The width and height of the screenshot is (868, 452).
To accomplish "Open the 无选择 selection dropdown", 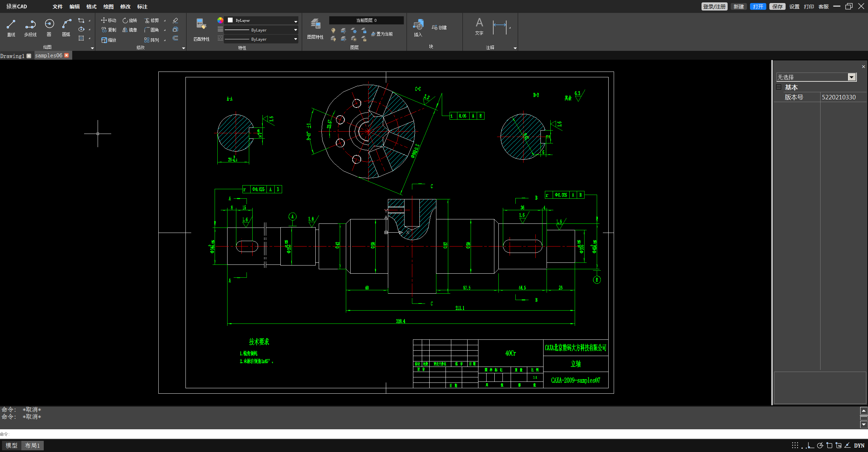I will [x=851, y=77].
